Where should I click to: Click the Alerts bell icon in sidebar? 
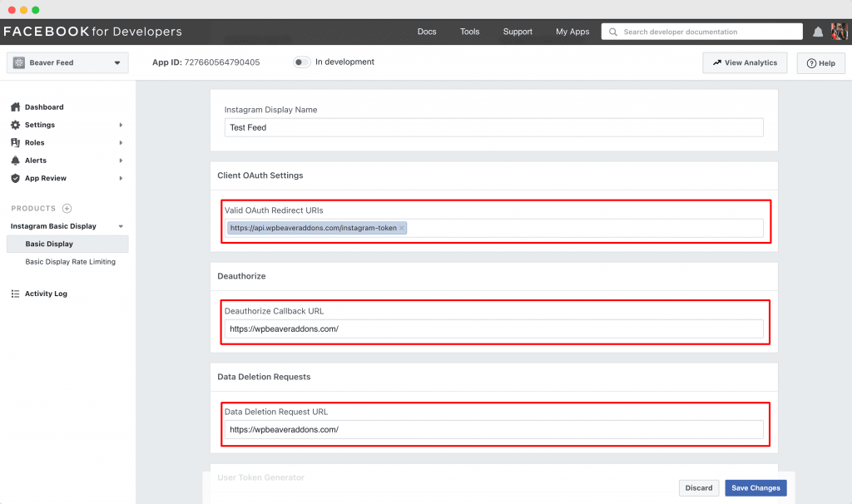pyautogui.click(x=15, y=161)
